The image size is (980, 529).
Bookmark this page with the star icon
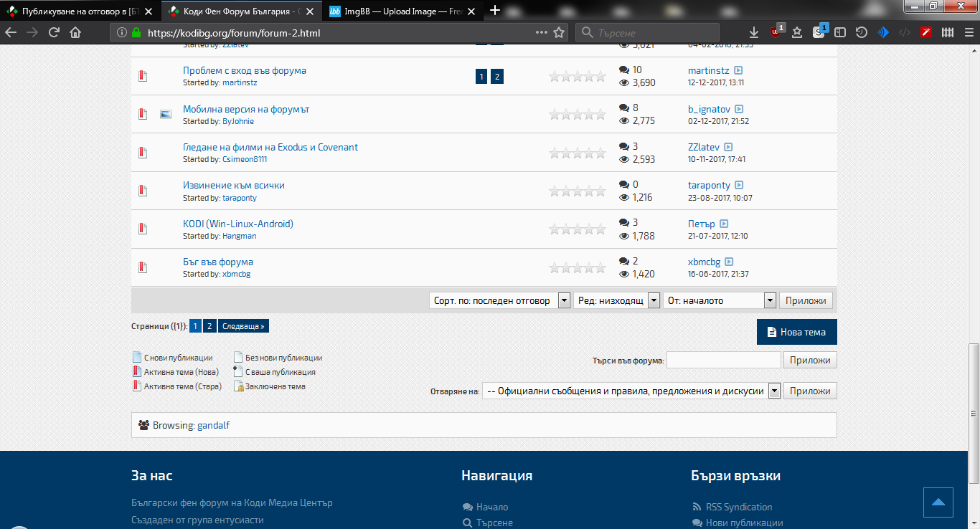(560, 32)
